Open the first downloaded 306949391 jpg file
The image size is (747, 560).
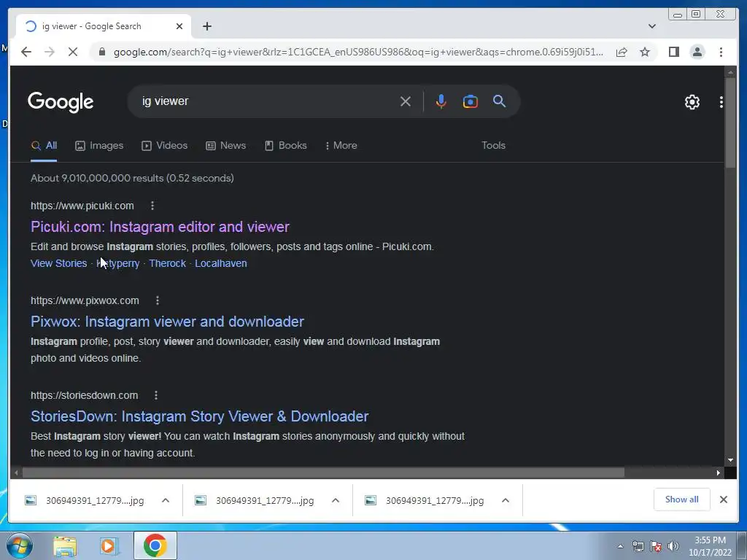pyautogui.click(x=85, y=500)
